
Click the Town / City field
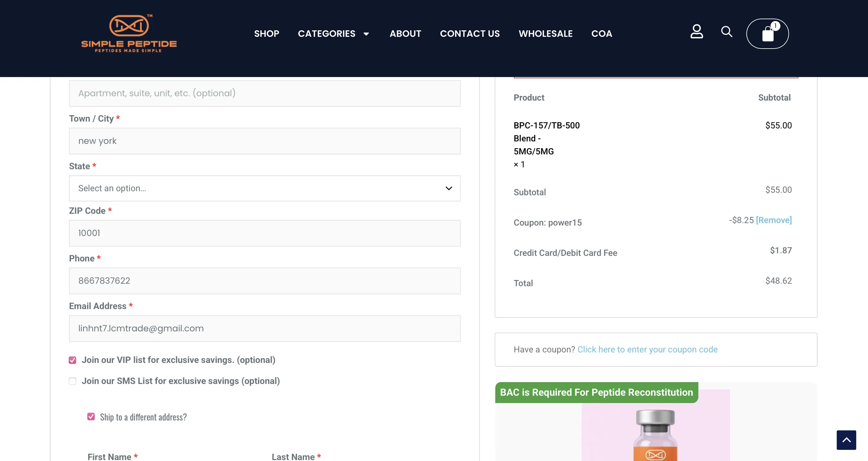pos(264,141)
